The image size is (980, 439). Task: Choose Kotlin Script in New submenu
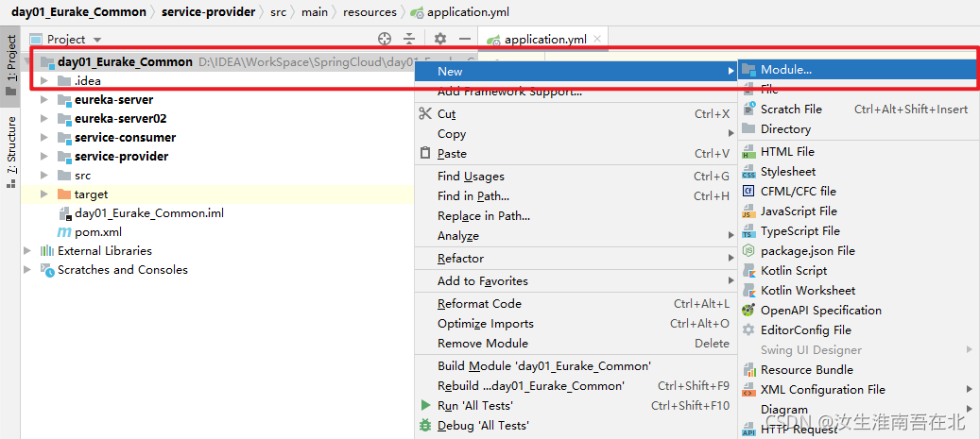click(x=793, y=271)
